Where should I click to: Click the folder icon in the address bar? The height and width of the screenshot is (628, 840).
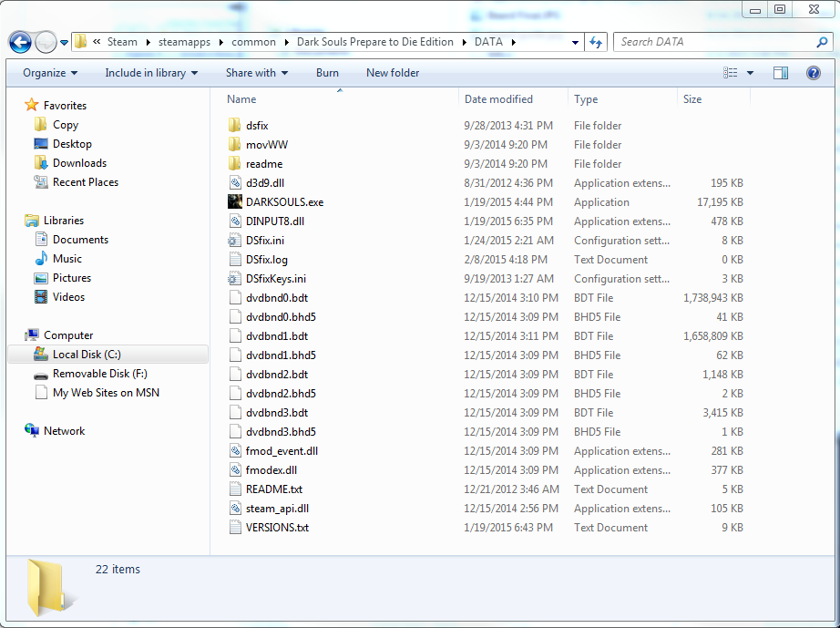tap(80, 42)
